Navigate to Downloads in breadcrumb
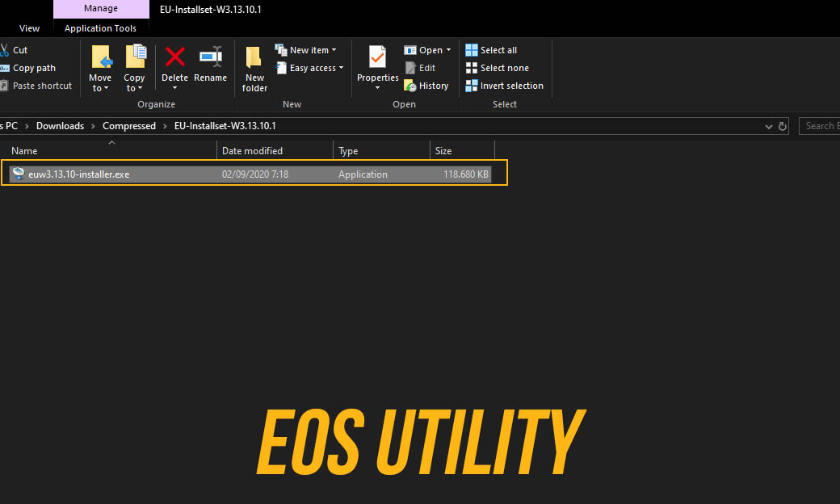This screenshot has width=840, height=504. click(60, 126)
